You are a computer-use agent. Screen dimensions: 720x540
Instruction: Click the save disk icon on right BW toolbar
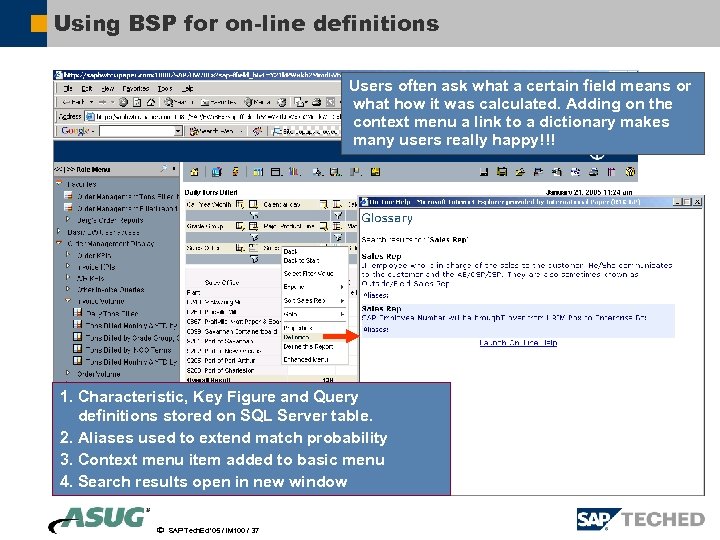point(484,172)
